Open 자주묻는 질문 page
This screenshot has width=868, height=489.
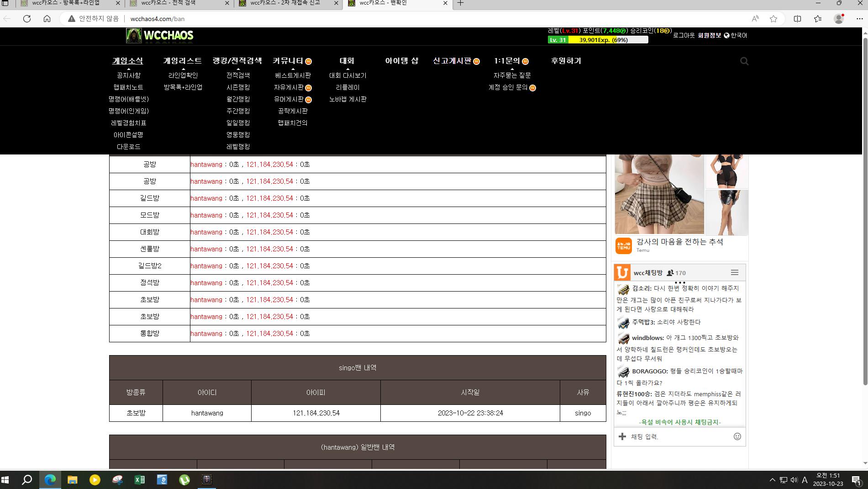coord(512,75)
